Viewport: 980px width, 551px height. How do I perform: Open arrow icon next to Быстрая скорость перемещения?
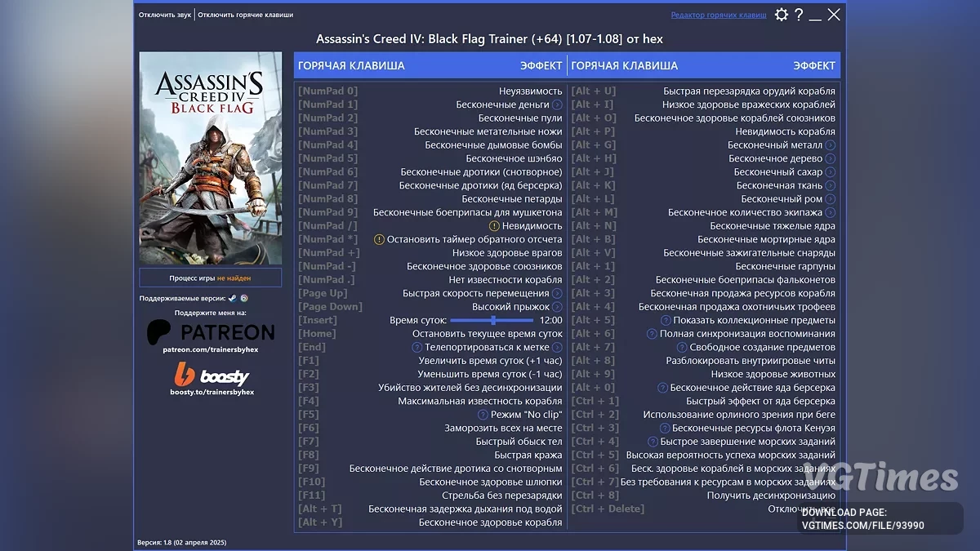(x=557, y=293)
